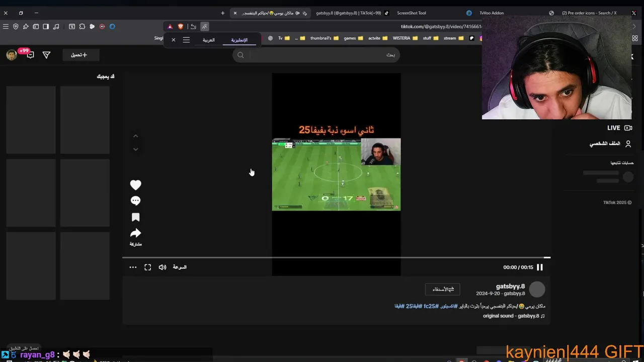The image size is (644, 362).
Task: Click the translate page icon in the address bar
Action: pos(204,27)
